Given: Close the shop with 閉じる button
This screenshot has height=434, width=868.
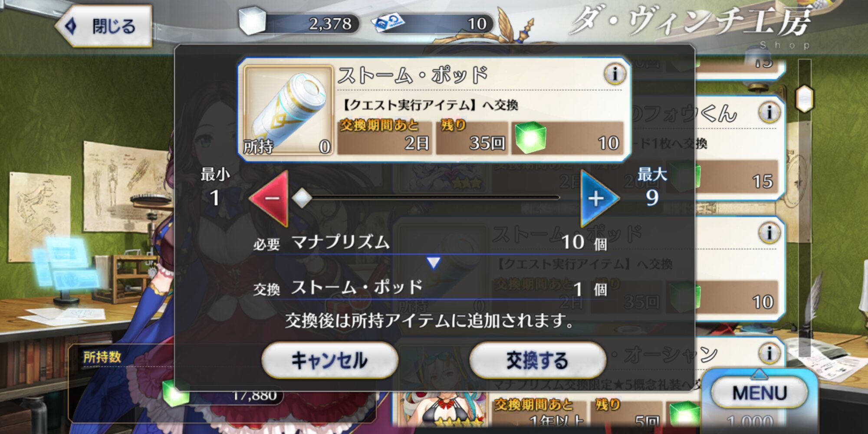Looking at the screenshot, I should 104,26.
